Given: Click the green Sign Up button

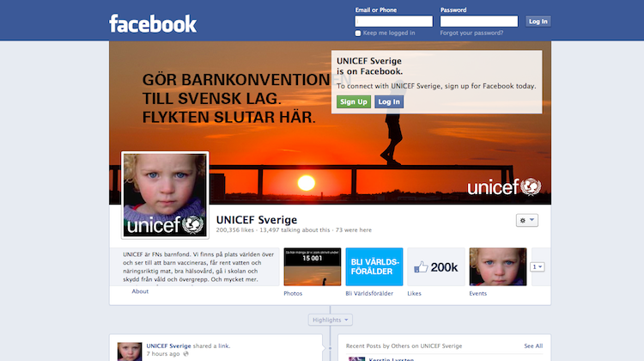Looking at the screenshot, I should pos(354,102).
